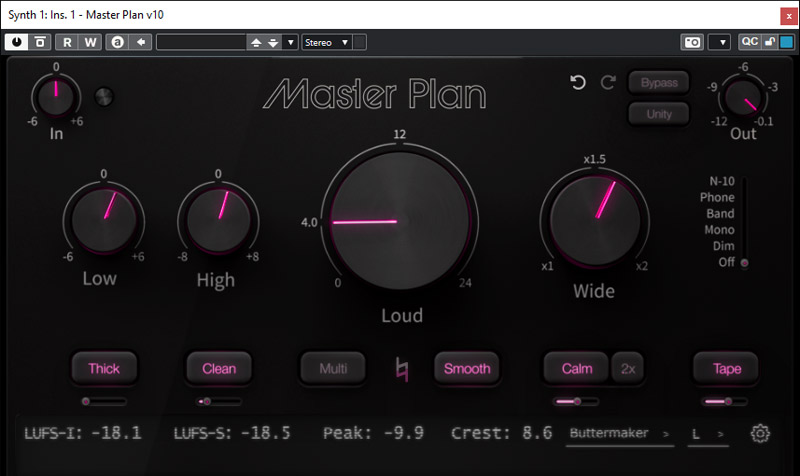Toggle the Clean button
The image size is (800, 476).
point(219,368)
